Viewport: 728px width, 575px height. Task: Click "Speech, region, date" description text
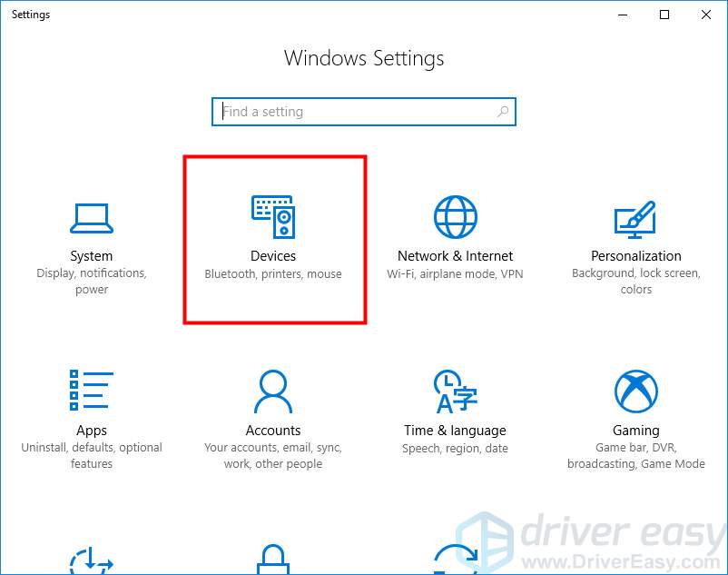(x=455, y=449)
